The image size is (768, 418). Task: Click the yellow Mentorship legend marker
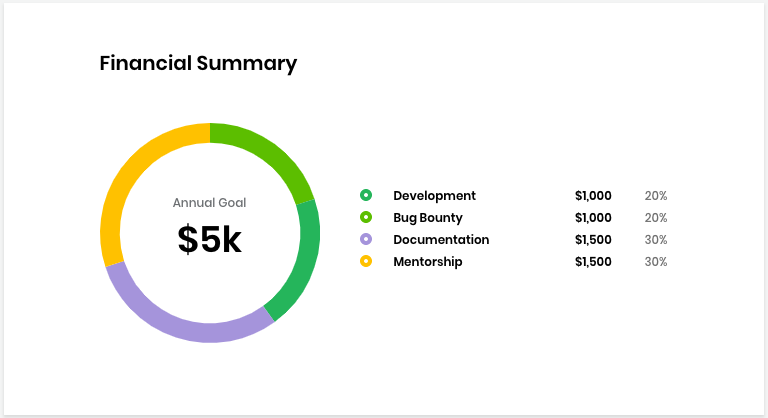pyautogui.click(x=366, y=262)
